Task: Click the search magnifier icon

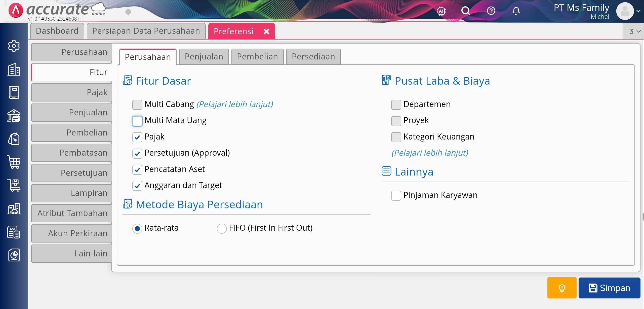Action: coord(465,11)
